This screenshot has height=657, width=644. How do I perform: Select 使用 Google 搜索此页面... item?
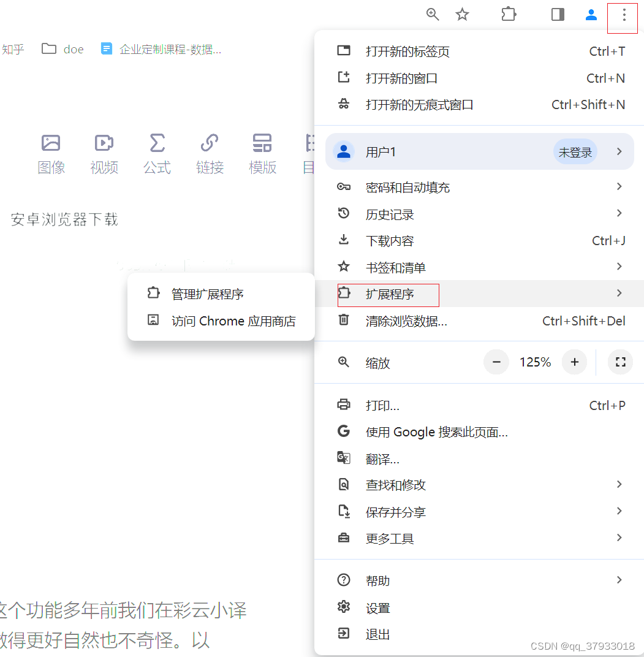[479, 431]
